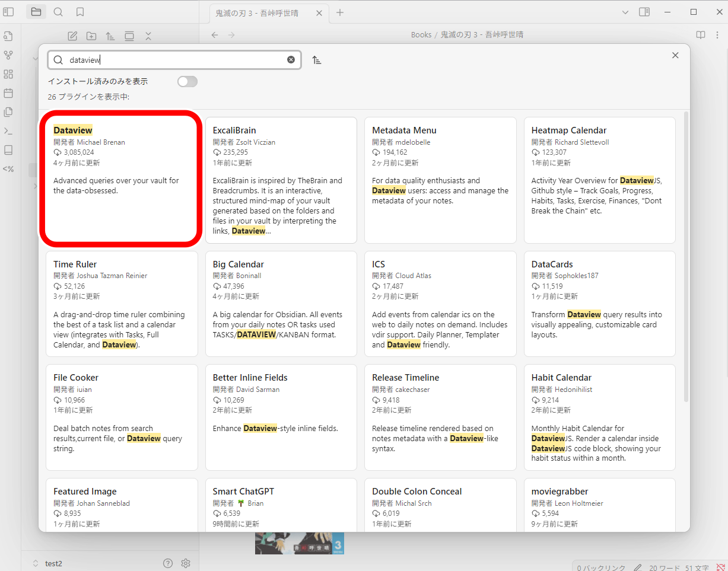Navigate forward in note history
This screenshot has height=571, width=728.
pos(231,35)
